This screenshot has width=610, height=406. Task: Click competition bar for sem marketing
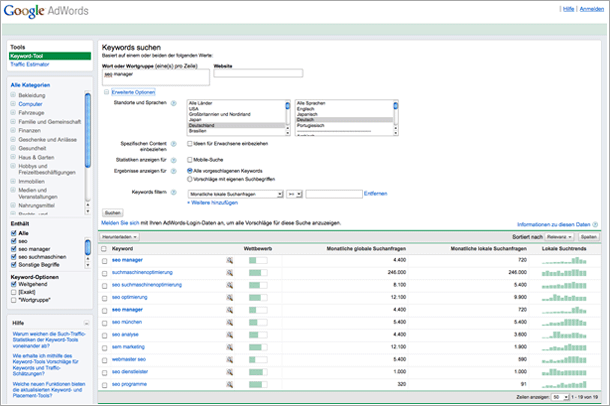pyautogui.click(x=258, y=347)
